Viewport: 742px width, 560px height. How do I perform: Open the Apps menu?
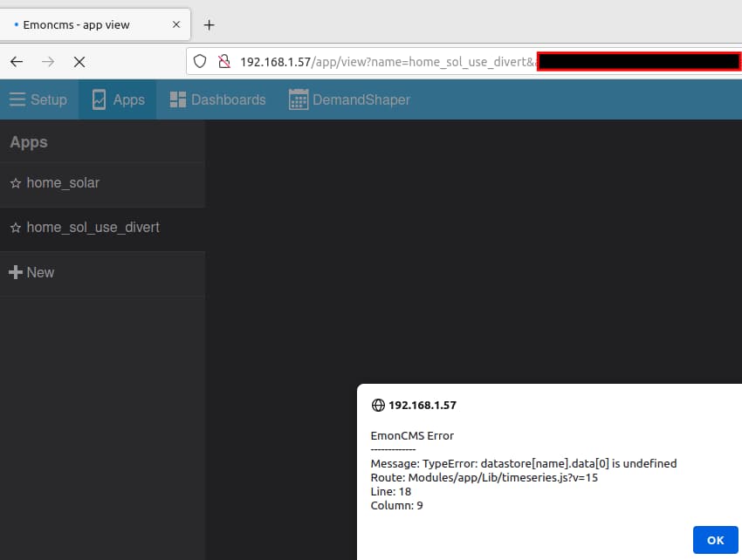pyautogui.click(x=118, y=99)
